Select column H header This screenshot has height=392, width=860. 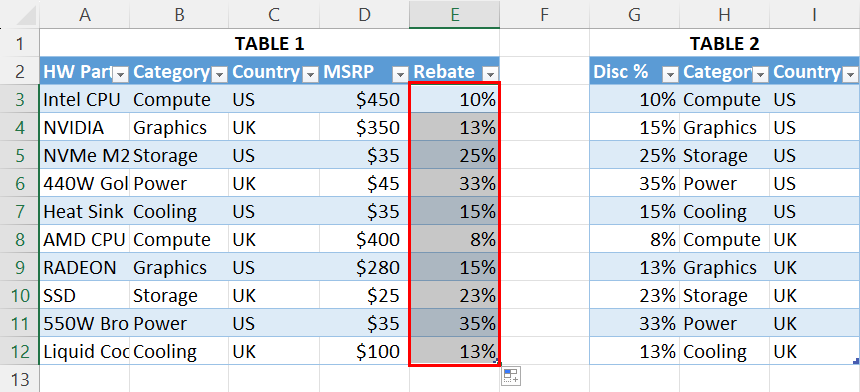pos(725,15)
